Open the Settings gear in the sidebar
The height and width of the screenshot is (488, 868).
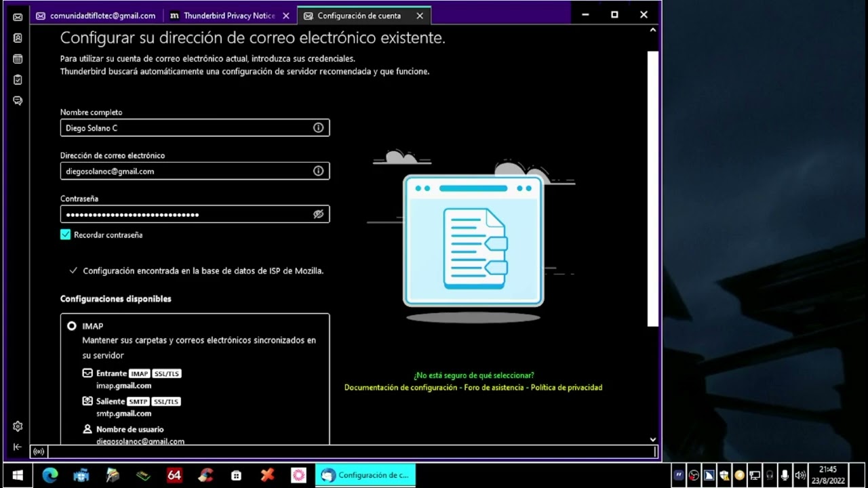(x=18, y=426)
